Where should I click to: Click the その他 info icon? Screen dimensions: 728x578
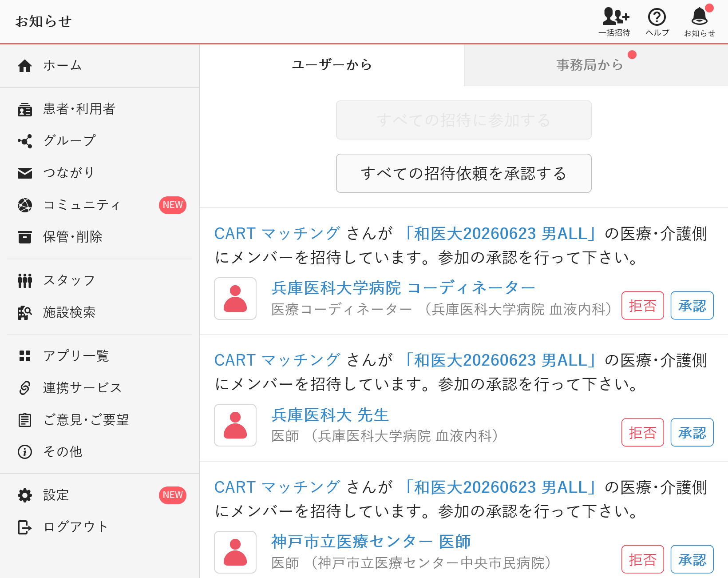25,452
